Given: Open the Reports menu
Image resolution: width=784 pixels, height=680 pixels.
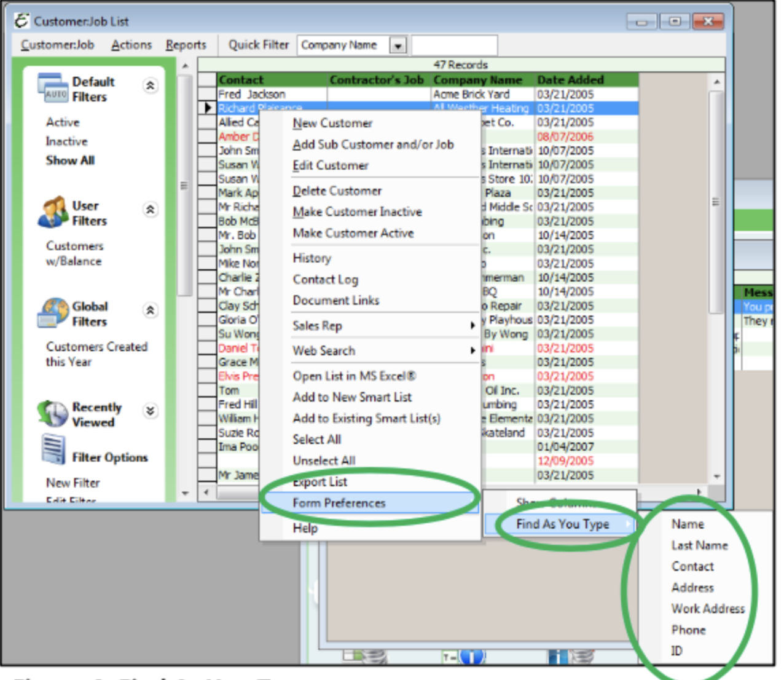Looking at the screenshot, I should point(186,44).
